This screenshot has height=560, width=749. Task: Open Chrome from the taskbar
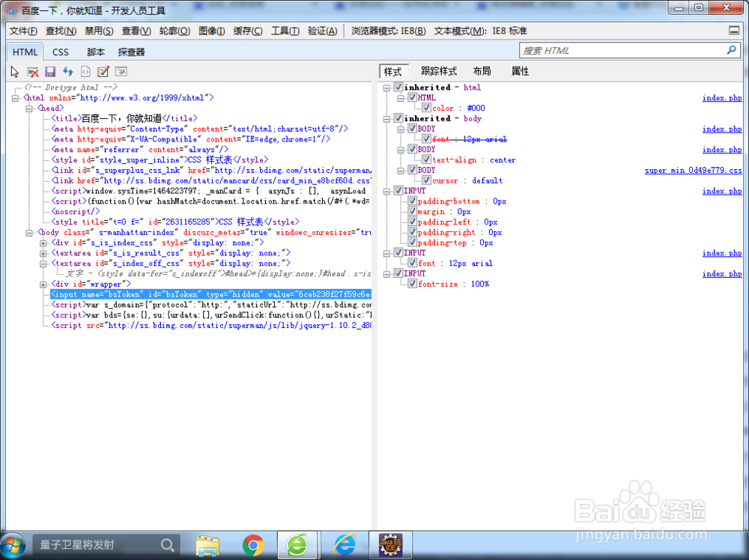coord(253,546)
